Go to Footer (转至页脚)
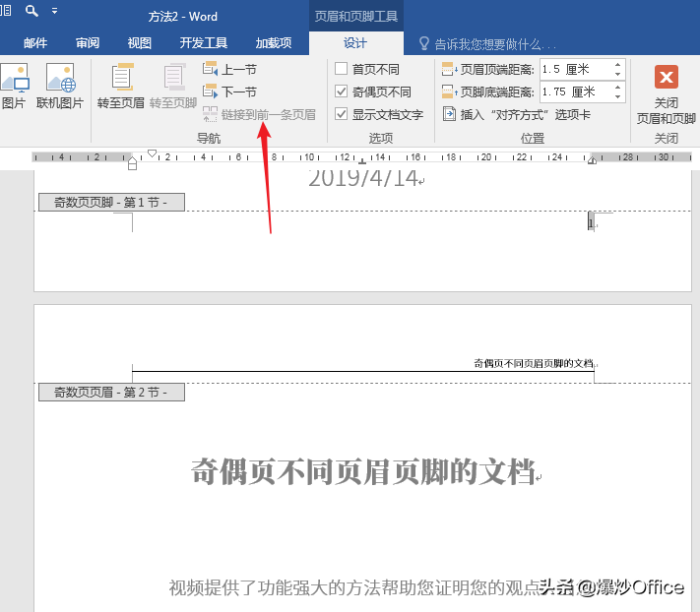The width and height of the screenshot is (700, 612). pyautogui.click(x=173, y=86)
